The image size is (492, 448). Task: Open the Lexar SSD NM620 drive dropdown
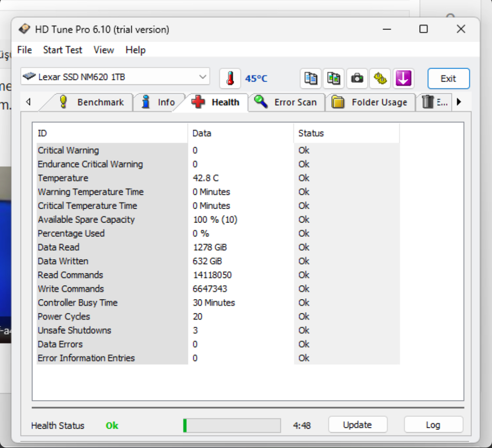click(x=115, y=77)
